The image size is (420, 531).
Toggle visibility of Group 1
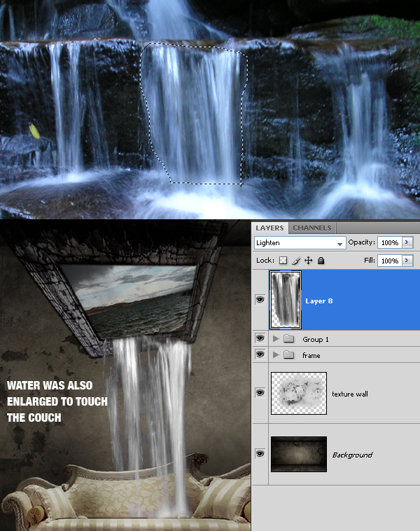click(260, 338)
